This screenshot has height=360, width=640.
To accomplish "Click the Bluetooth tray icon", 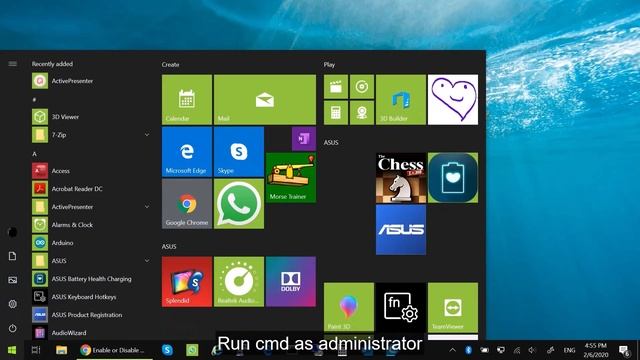I will click(x=468, y=350).
